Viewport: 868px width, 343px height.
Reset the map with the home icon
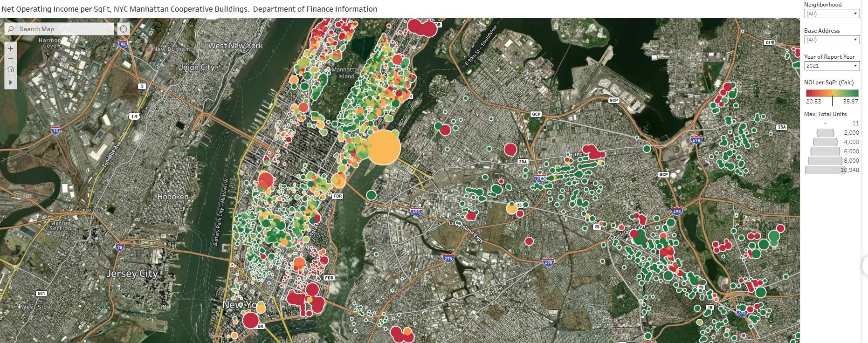[x=11, y=69]
